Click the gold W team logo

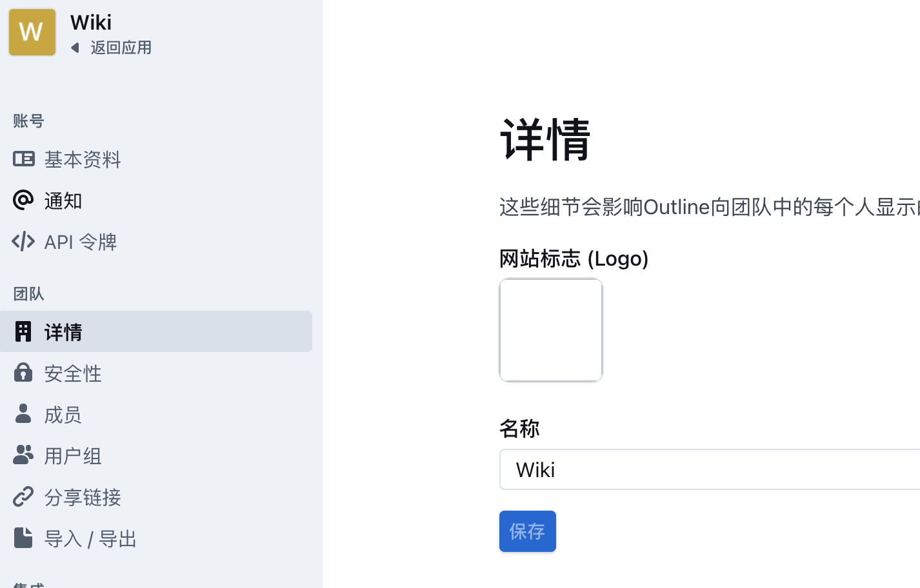[32, 32]
